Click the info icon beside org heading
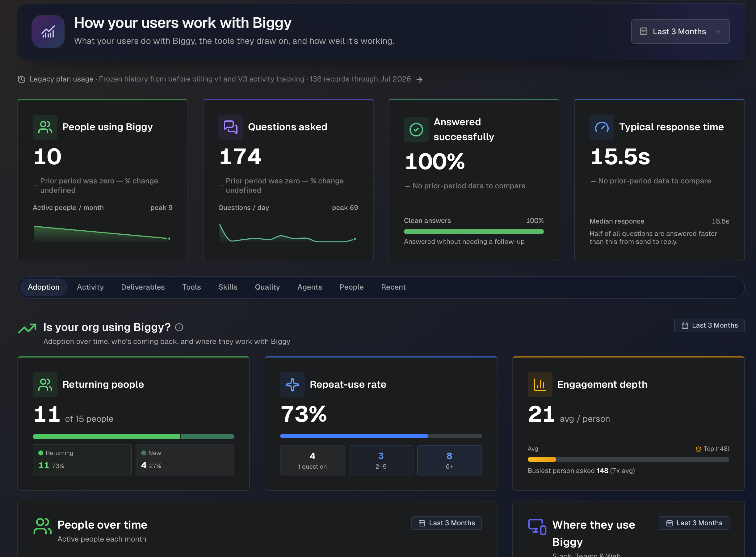Image resolution: width=756 pixels, height=557 pixels. pos(179,327)
